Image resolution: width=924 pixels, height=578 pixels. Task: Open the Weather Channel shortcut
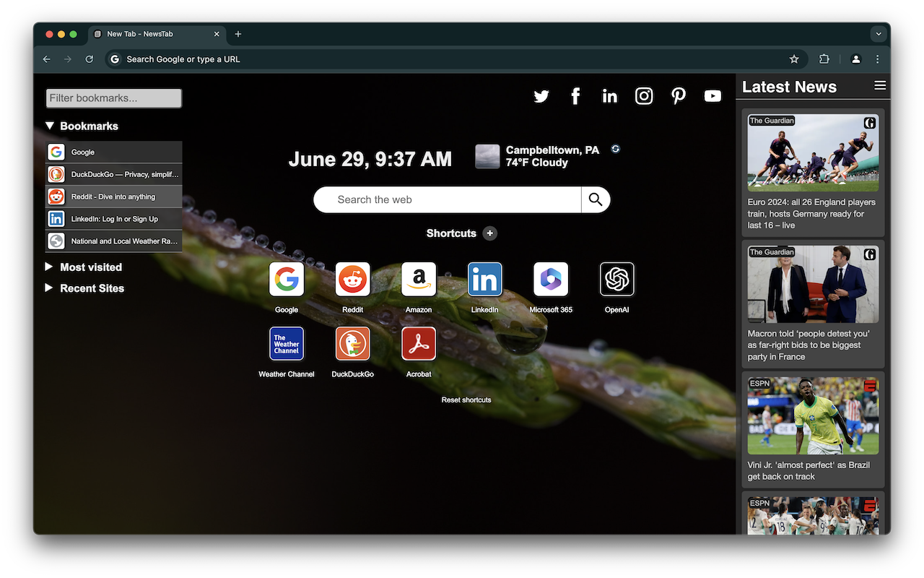(x=287, y=344)
